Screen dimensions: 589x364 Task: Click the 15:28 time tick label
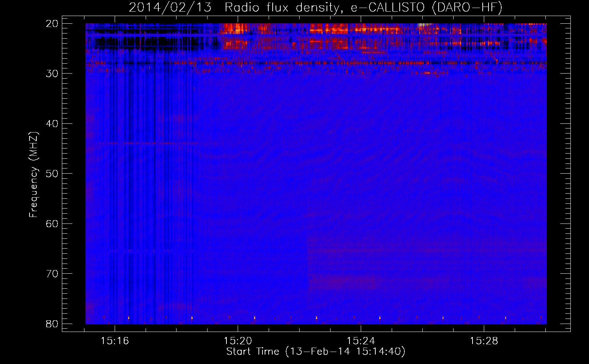click(x=484, y=341)
